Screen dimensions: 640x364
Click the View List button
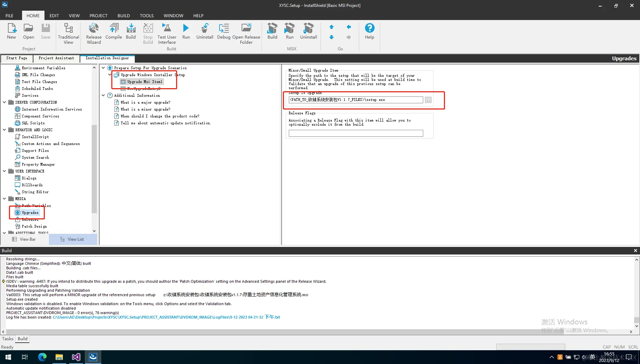pos(73,239)
